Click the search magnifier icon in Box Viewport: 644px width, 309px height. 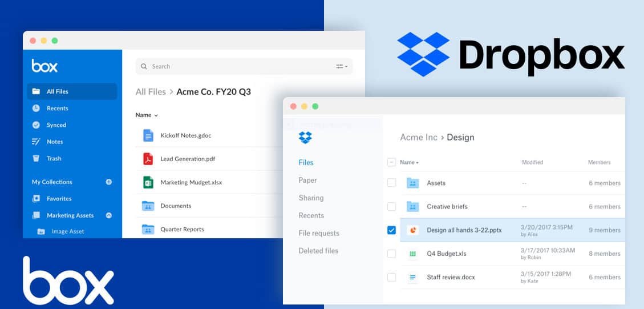(144, 66)
